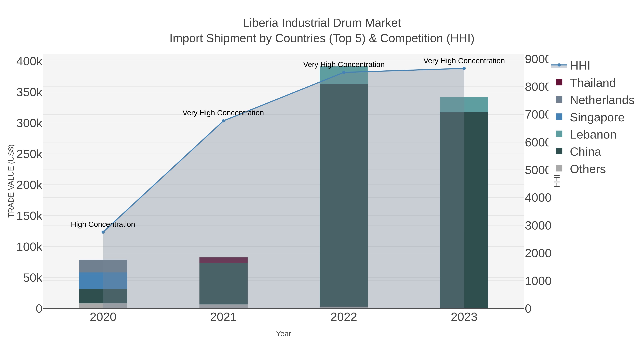Click the Lebanon bar segment in 2022
The height and width of the screenshot is (362, 644).
point(344,75)
